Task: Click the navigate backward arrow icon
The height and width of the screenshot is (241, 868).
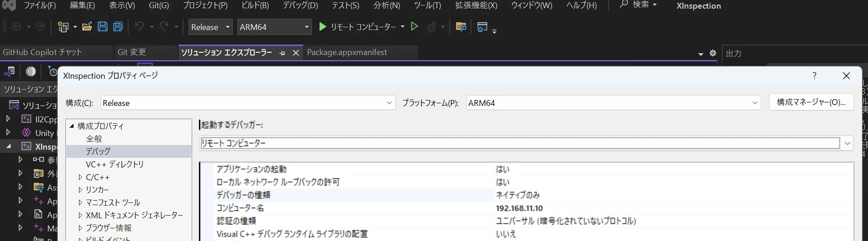Action: click(16, 27)
